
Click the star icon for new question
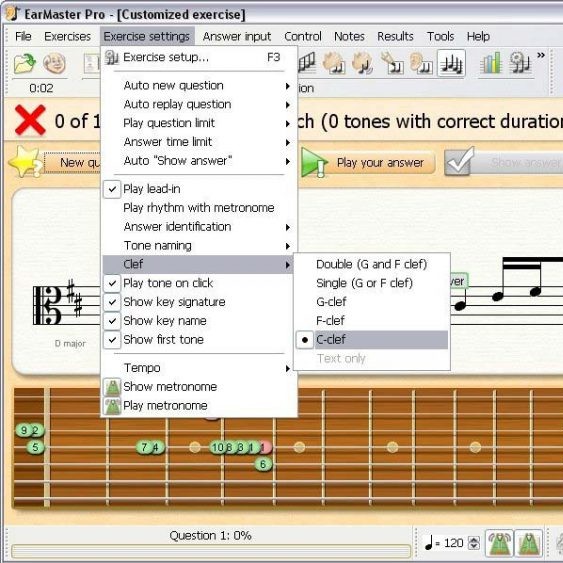point(24,162)
